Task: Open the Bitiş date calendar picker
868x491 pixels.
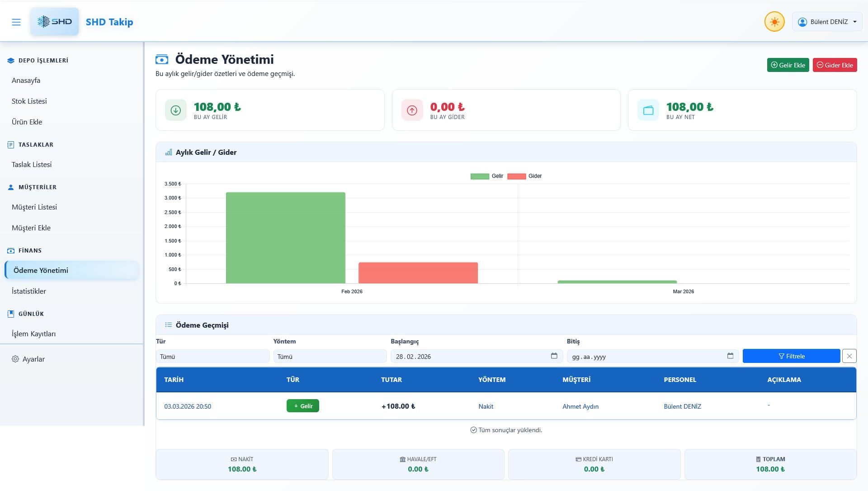Action: (x=730, y=356)
